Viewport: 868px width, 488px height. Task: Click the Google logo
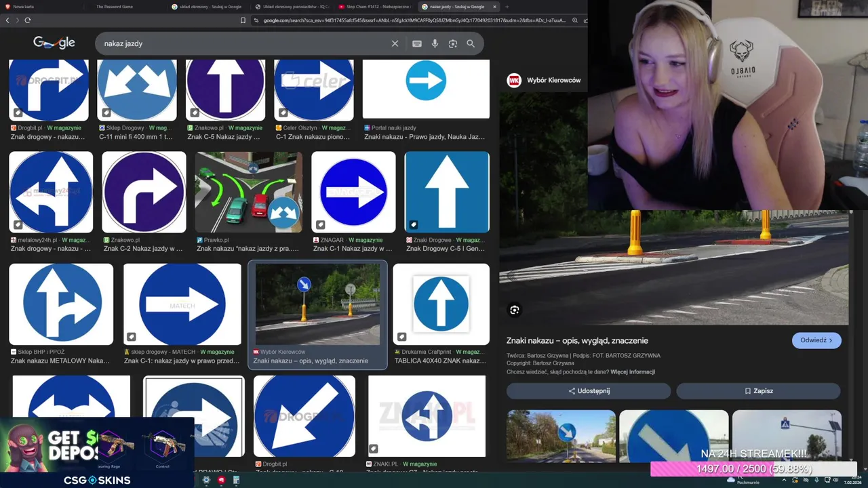(54, 43)
